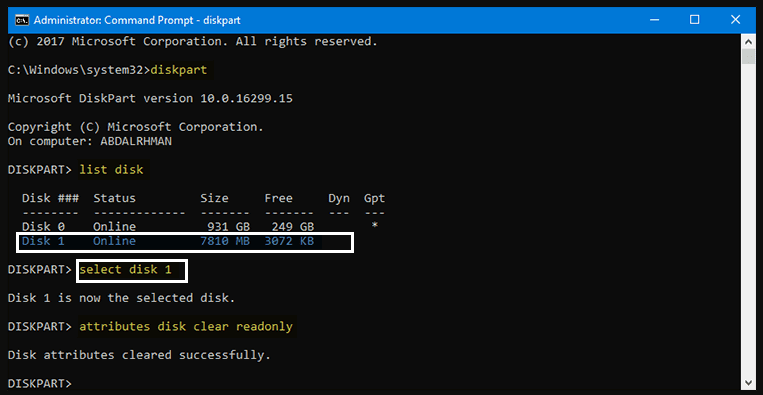Click the Command Prompt icon in title bar
This screenshot has width=763, height=395.
(x=21, y=20)
